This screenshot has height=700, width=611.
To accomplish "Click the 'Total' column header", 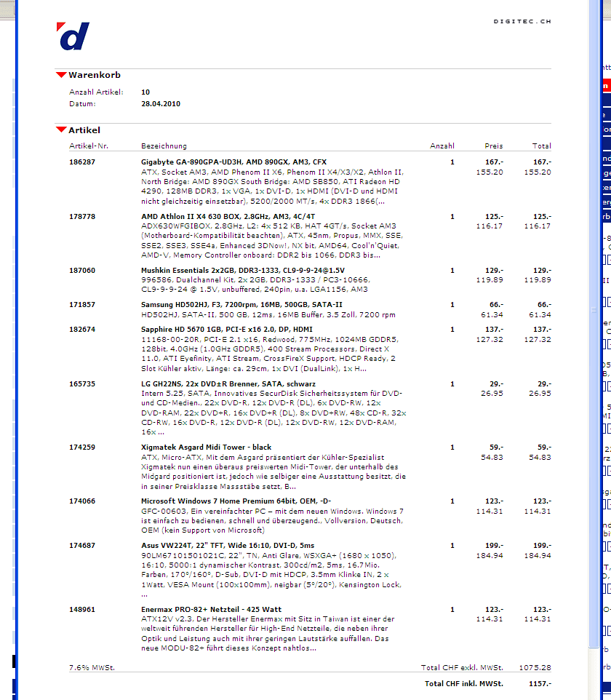I will (x=541, y=146).
